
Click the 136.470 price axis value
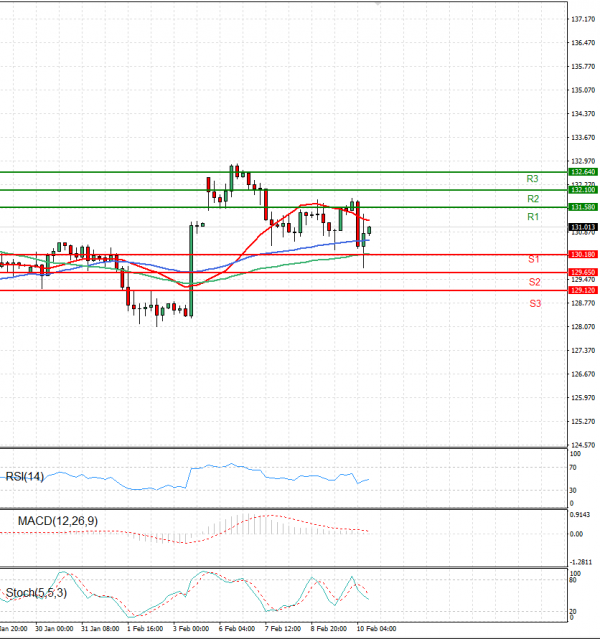tap(583, 43)
